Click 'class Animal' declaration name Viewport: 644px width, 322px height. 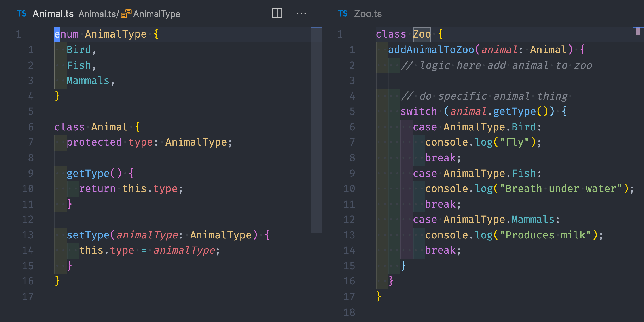110,127
